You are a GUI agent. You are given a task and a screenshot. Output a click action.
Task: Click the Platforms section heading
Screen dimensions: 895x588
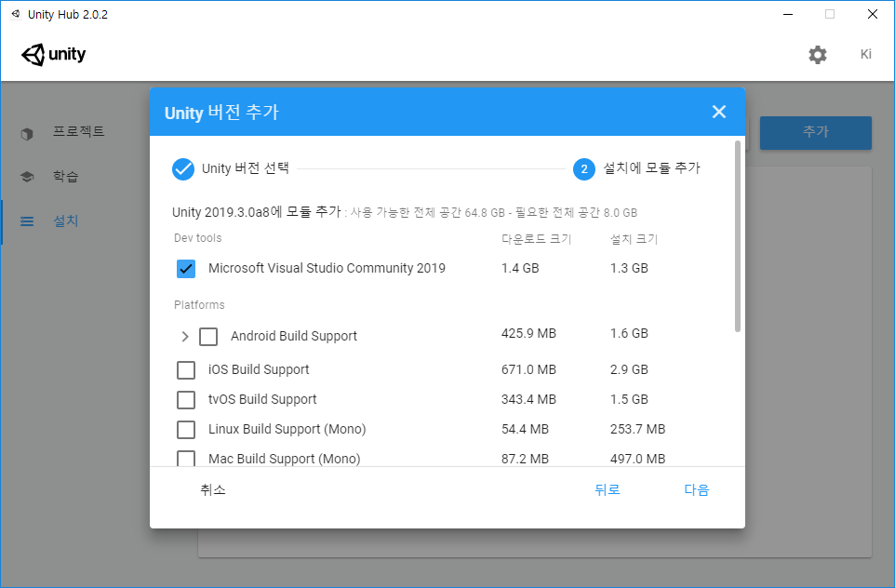pyautogui.click(x=199, y=305)
